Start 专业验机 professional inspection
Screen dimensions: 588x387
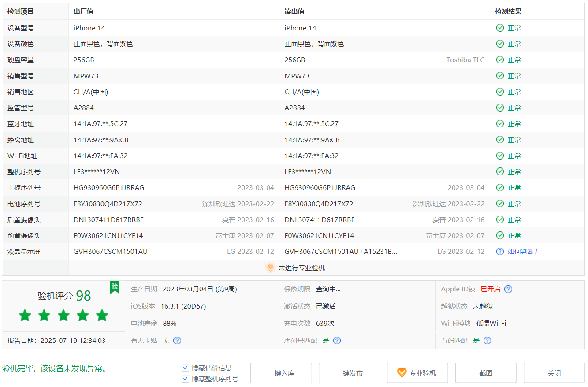(x=418, y=373)
